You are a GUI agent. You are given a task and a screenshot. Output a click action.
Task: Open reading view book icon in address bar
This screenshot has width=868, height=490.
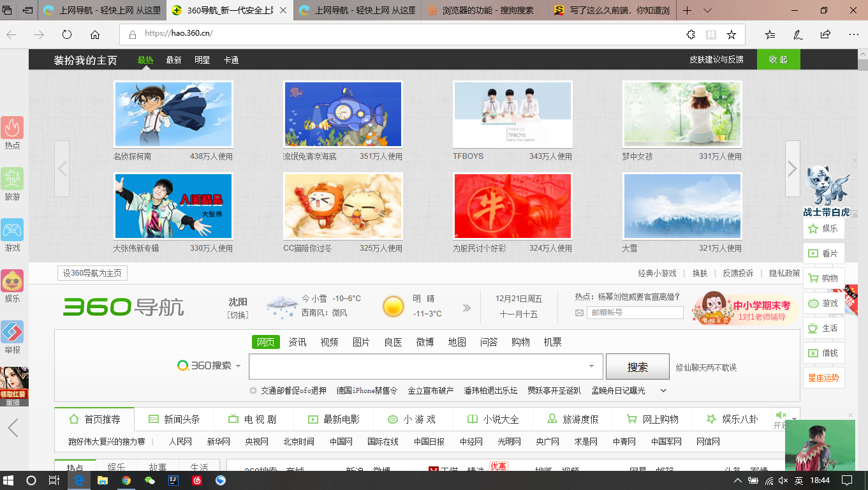coord(711,34)
